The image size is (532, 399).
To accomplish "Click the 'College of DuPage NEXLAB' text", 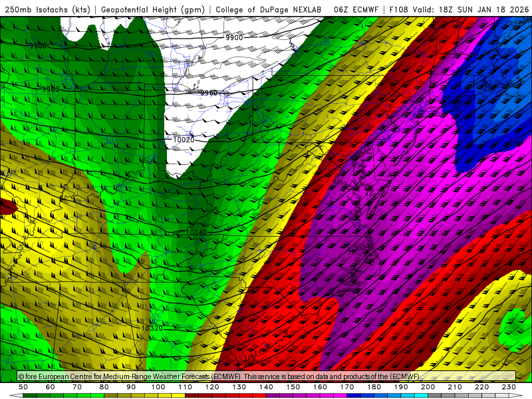I will [x=269, y=10].
